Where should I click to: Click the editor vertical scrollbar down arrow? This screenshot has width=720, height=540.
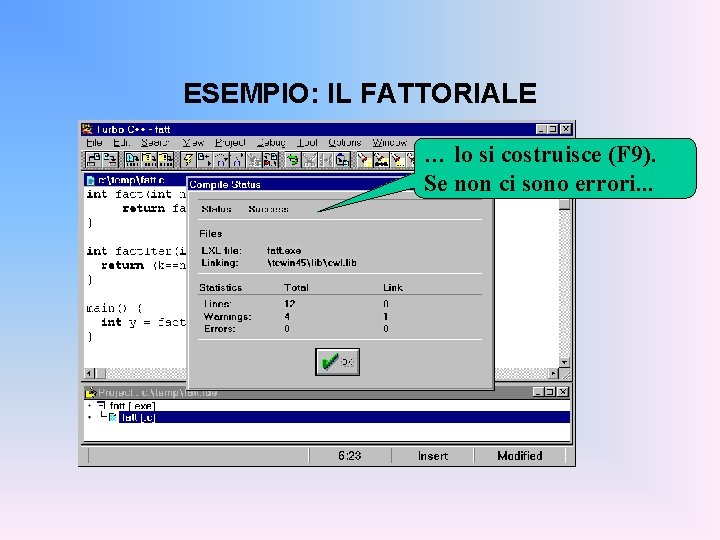pos(564,362)
